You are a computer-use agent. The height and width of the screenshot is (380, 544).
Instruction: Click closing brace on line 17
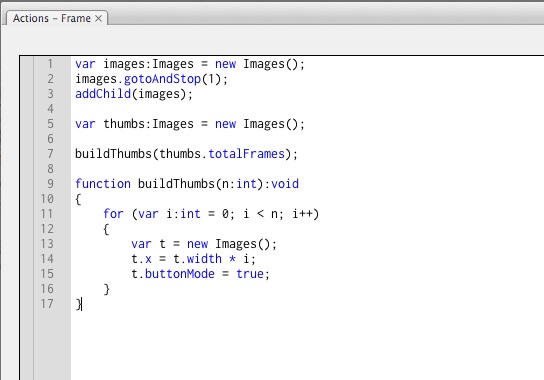[x=78, y=304]
